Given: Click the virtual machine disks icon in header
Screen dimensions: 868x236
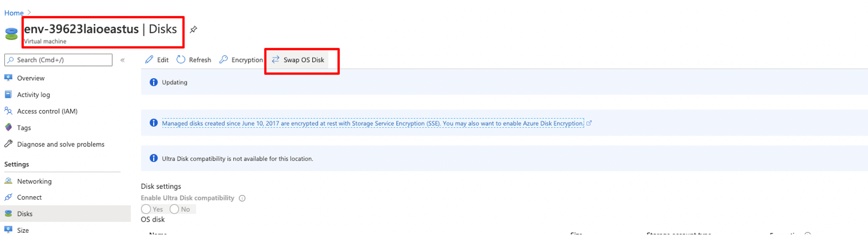Looking at the screenshot, I should (x=11, y=33).
